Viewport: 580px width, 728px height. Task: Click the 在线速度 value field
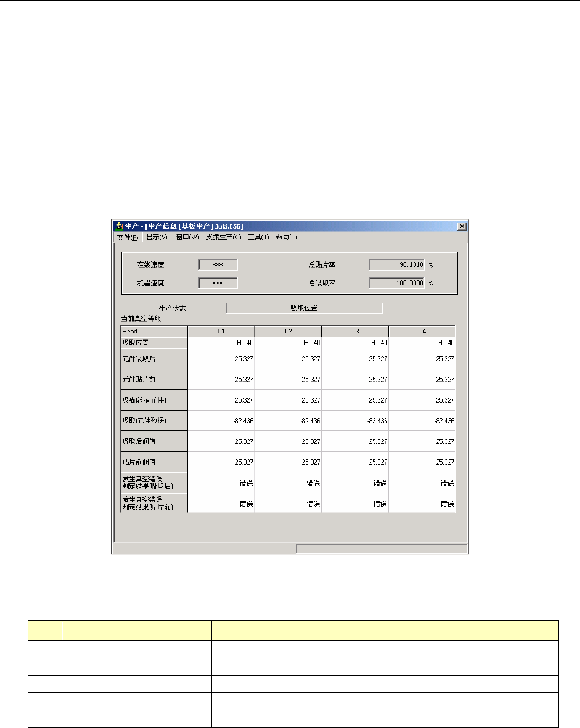click(218, 264)
